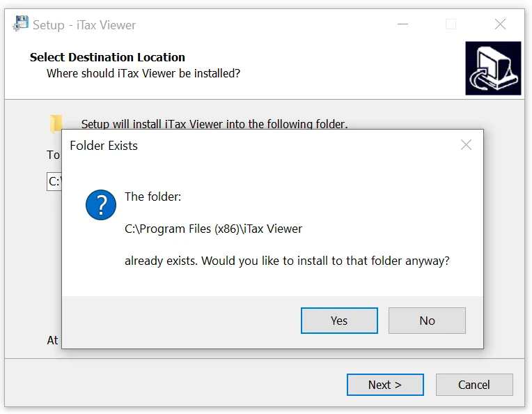The height and width of the screenshot is (414, 532).
Task: Close the Folder Exists dialog
Action: (466, 145)
